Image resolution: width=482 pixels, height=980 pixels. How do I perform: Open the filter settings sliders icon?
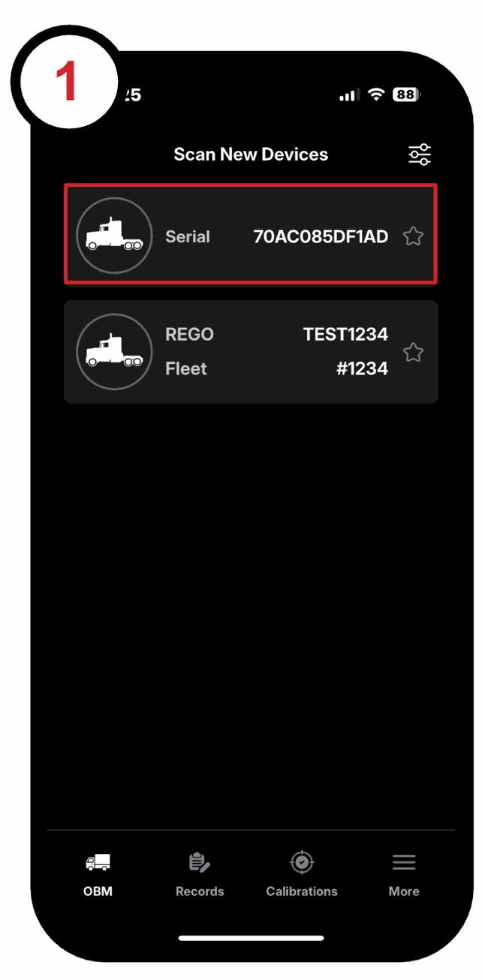coord(420,155)
